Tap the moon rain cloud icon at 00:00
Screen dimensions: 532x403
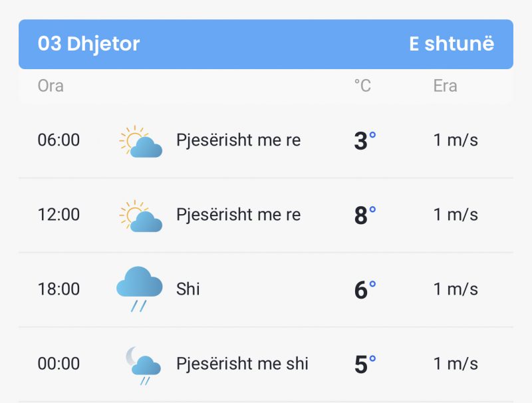[143, 366]
